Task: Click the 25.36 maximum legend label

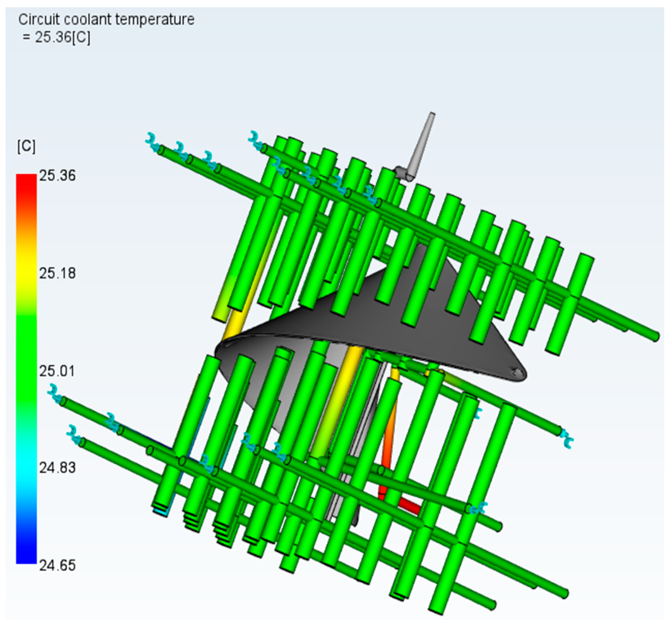Action: click(57, 176)
